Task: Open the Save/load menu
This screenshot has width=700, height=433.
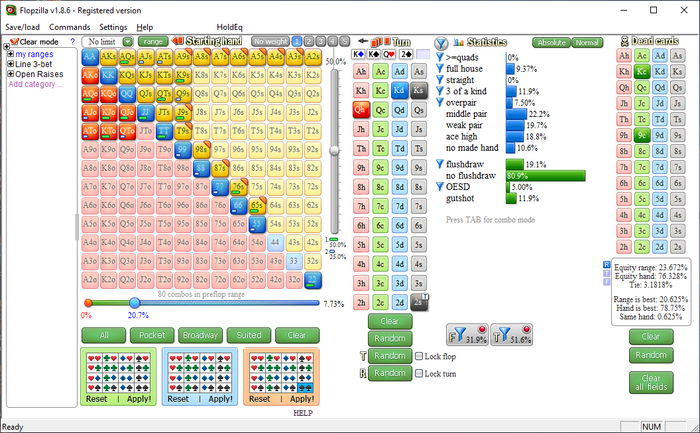Action: (x=22, y=27)
